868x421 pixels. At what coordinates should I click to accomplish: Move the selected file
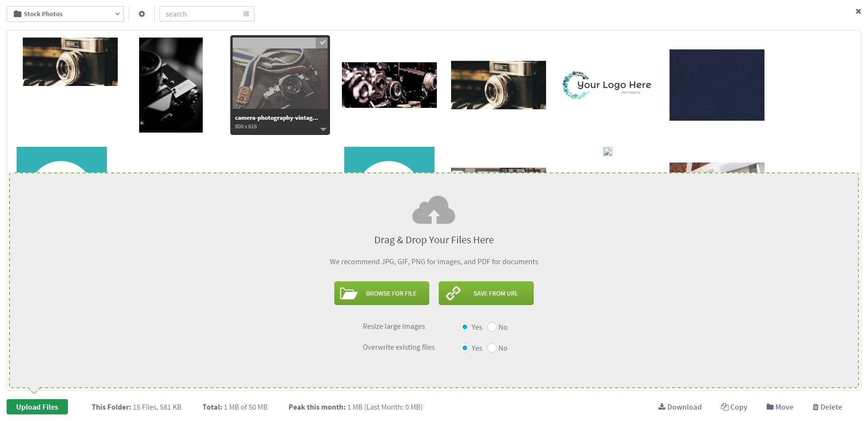pyautogui.click(x=780, y=407)
